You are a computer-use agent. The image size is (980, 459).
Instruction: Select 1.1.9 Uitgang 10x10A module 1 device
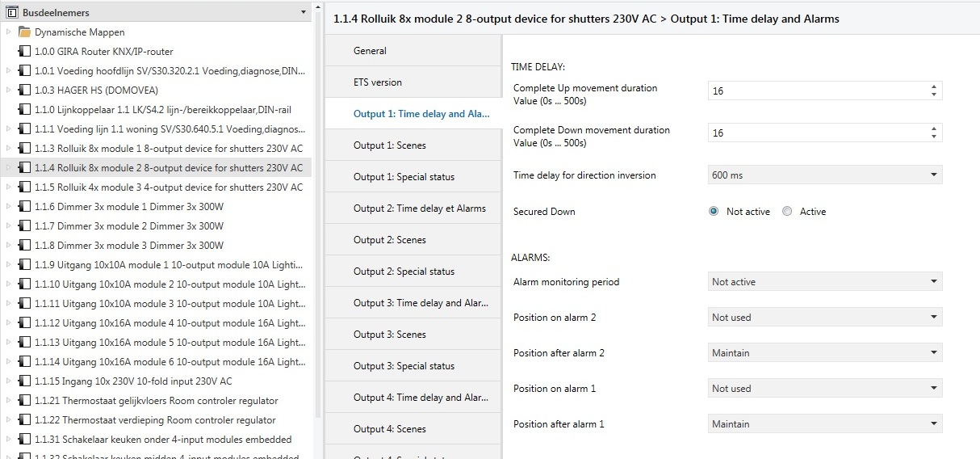pos(168,265)
